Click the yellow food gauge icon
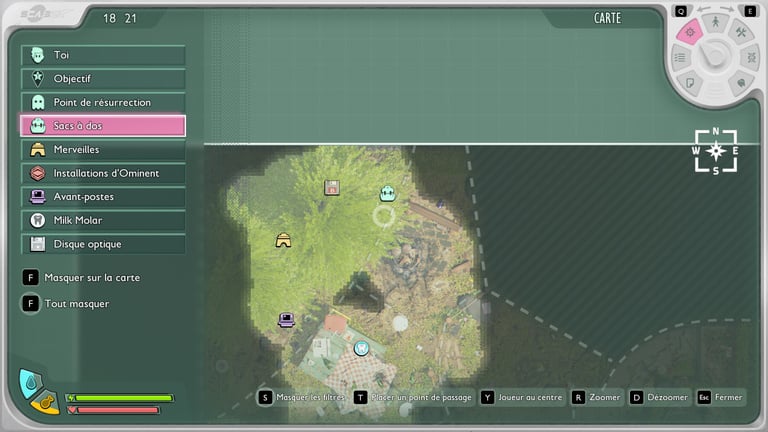Screen dimensions: 768x432 click(45, 403)
